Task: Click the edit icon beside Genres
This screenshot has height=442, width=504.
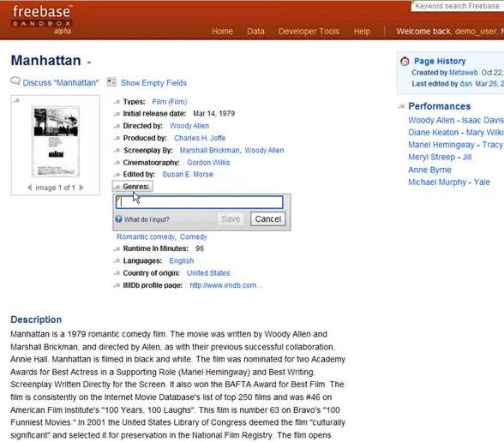Action: pyautogui.click(x=117, y=187)
